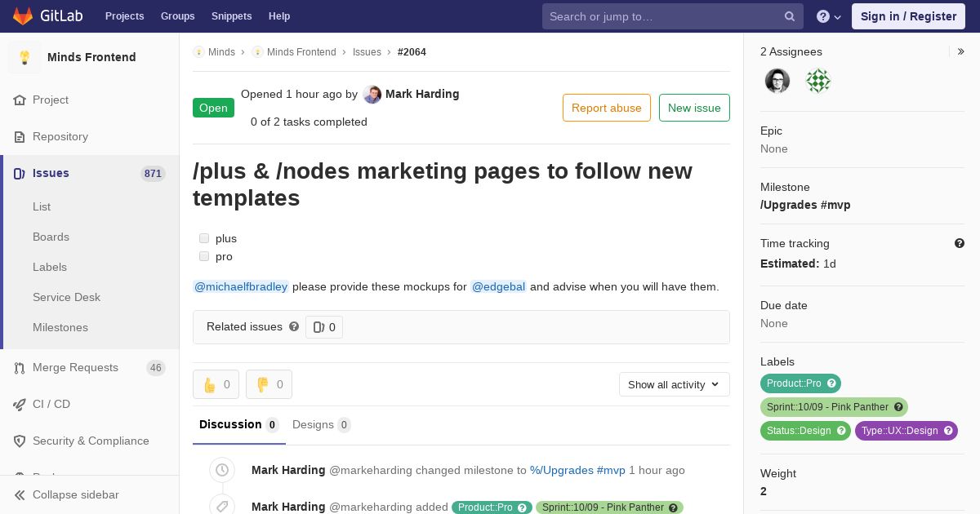Click the Report abuse button

(607, 108)
